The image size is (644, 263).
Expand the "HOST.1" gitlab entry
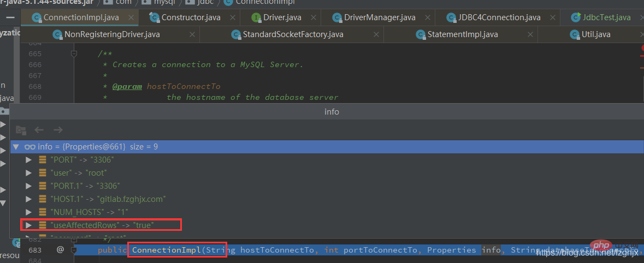click(28, 199)
